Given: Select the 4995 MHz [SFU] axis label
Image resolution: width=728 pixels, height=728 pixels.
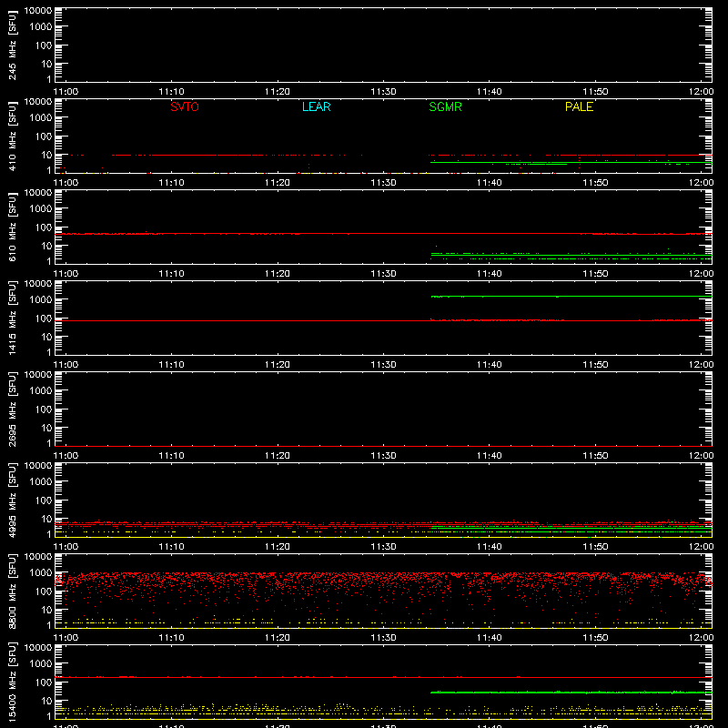Looking at the screenshot, I should [12, 500].
